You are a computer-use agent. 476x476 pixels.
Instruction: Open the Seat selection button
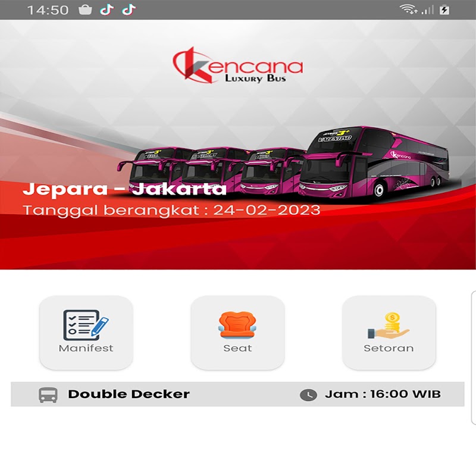click(x=237, y=333)
